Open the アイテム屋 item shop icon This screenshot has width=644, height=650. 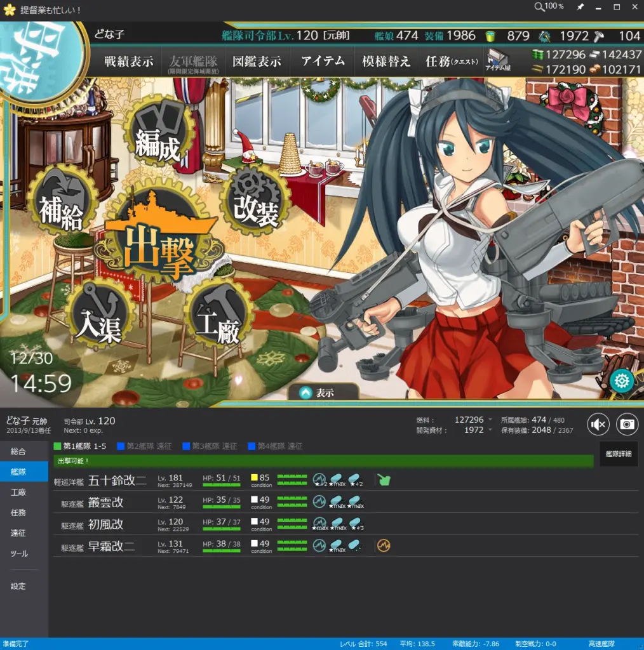coord(497,61)
